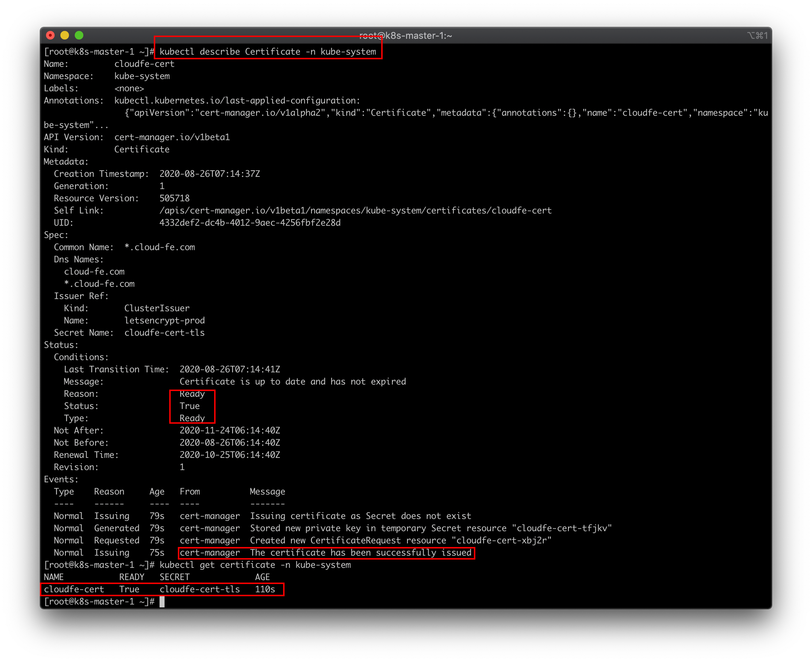The image size is (812, 662).
Task: Click the READY column header
Action: [x=132, y=577]
